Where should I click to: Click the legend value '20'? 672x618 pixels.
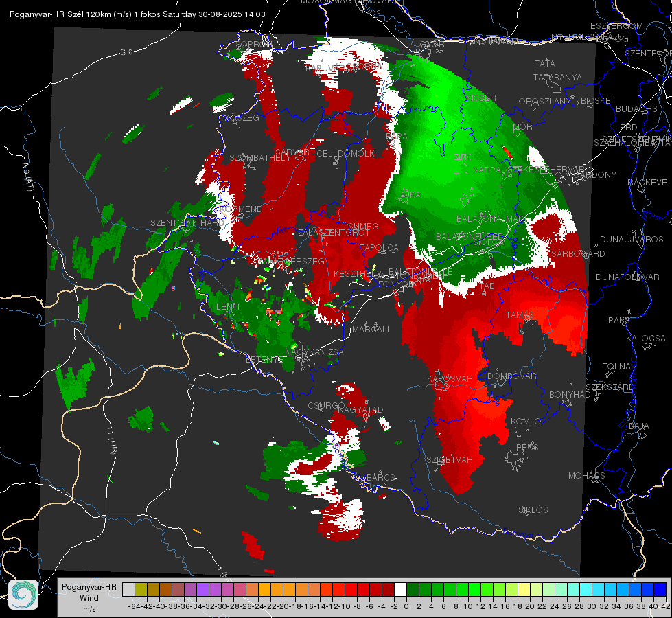coord(530,606)
